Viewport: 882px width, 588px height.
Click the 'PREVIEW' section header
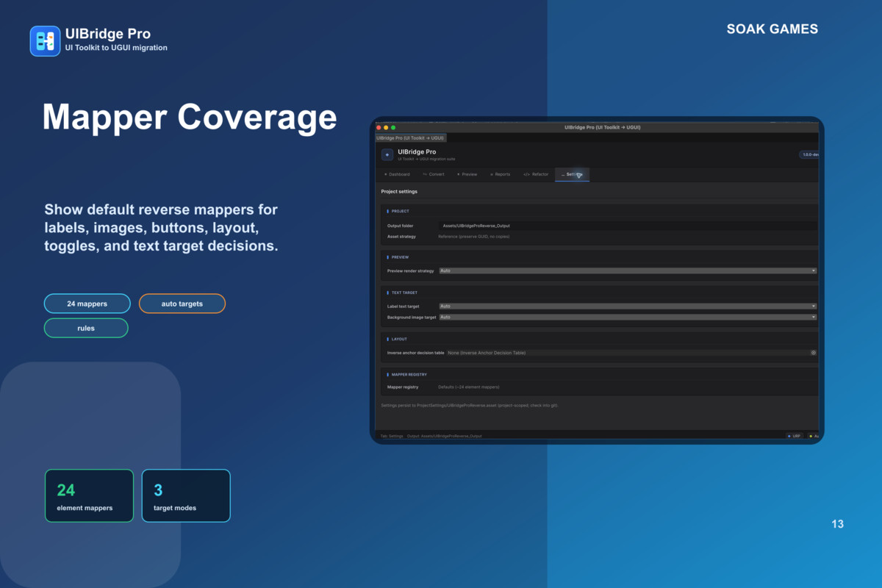point(400,257)
